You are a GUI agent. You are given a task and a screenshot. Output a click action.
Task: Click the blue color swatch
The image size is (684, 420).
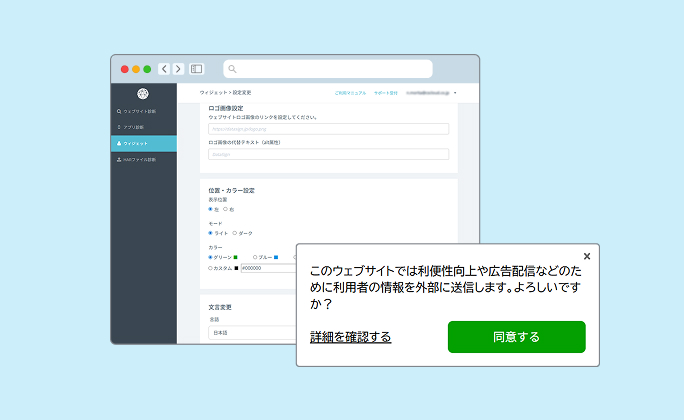[x=276, y=257]
